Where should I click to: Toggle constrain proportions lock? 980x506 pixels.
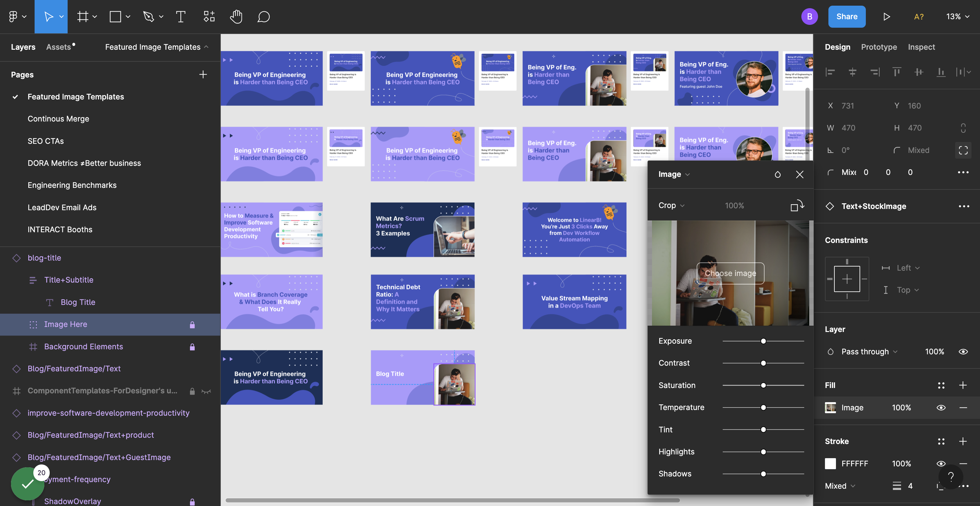click(x=963, y=128)
